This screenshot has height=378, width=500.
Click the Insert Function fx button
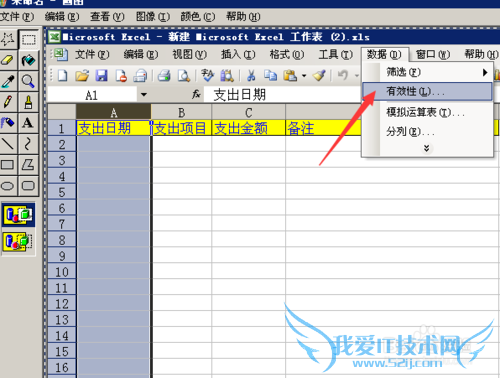[x=196, y=95]
